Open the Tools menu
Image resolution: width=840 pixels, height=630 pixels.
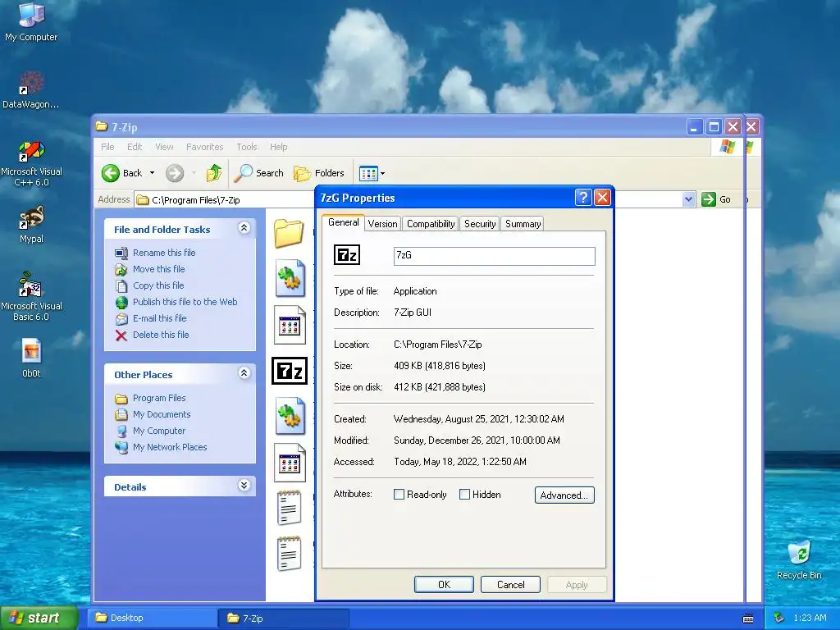click(247, 147)
